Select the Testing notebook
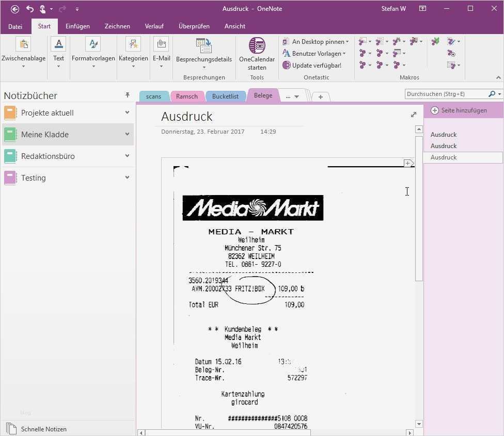 pos(68,177)
